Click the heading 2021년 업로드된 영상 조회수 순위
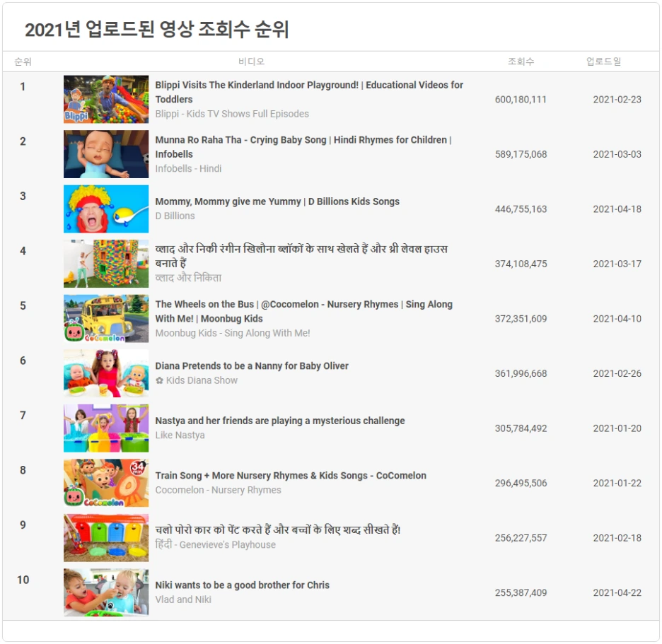 tap(156, 30)
